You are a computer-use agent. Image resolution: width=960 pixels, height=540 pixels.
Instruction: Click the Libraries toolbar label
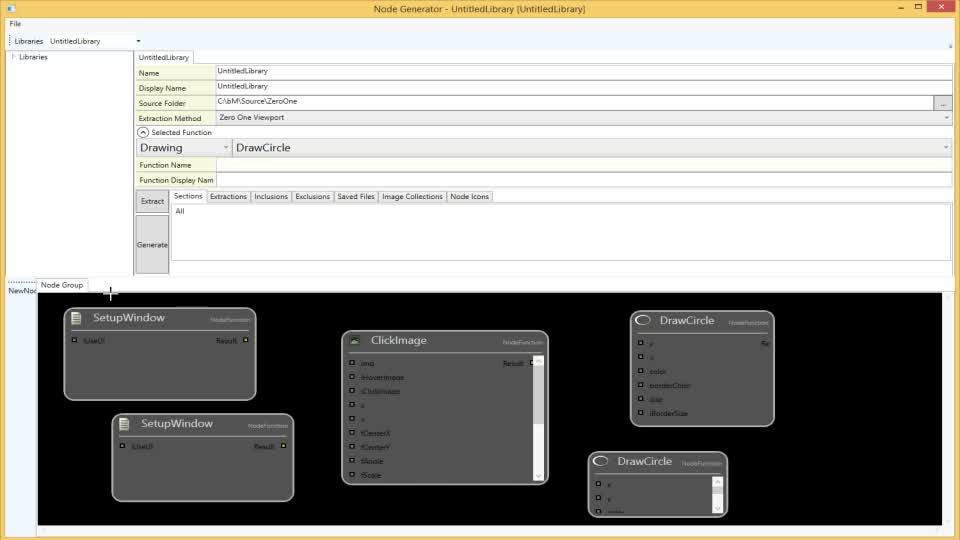click(29, 41)
